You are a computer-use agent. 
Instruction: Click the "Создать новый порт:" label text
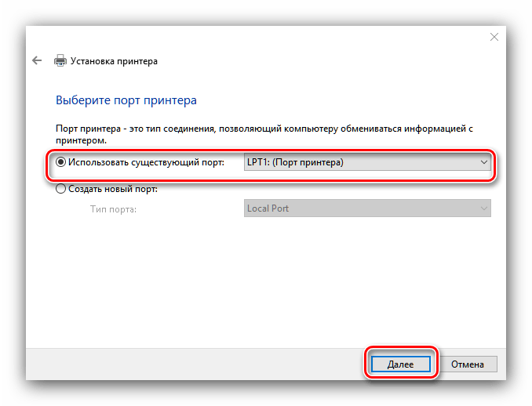pyautogui.click(x=113, y=189)
